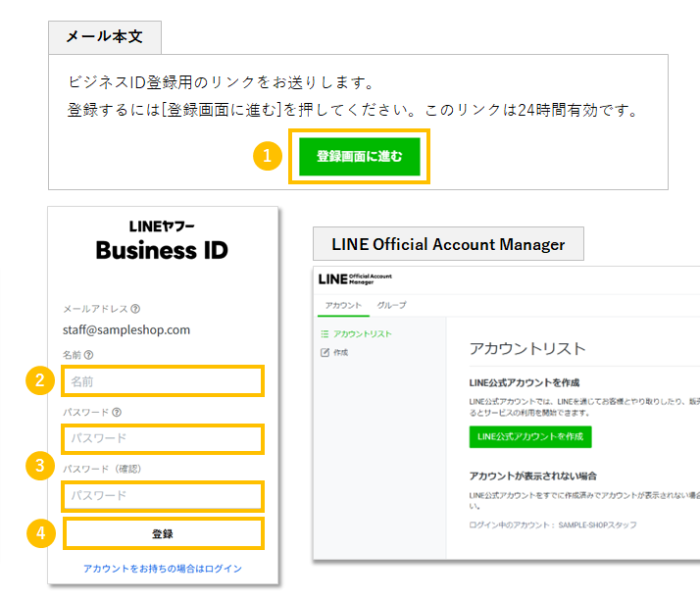This screenshot has height=601, width=700.
Task: Switch to the グループ tab
Action: pos(392,305)
